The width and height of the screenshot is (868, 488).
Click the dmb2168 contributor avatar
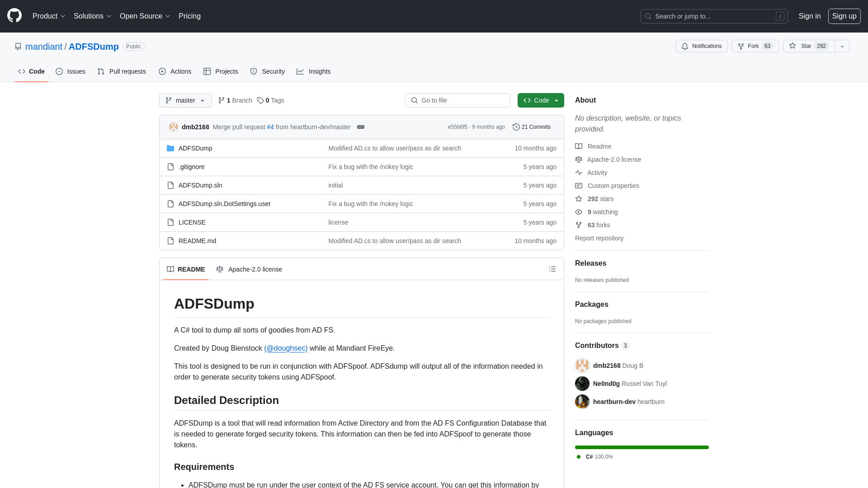click(x=582, y=366)
